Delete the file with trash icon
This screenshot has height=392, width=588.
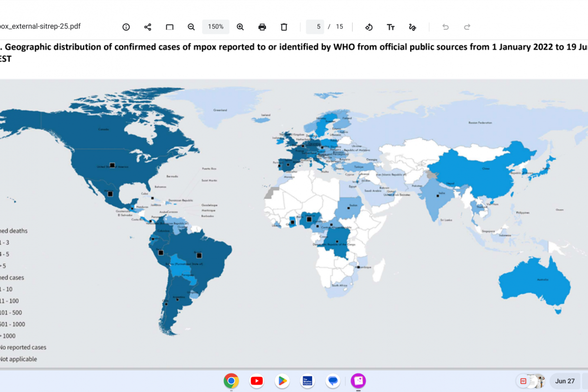click(x=284, y=27)
